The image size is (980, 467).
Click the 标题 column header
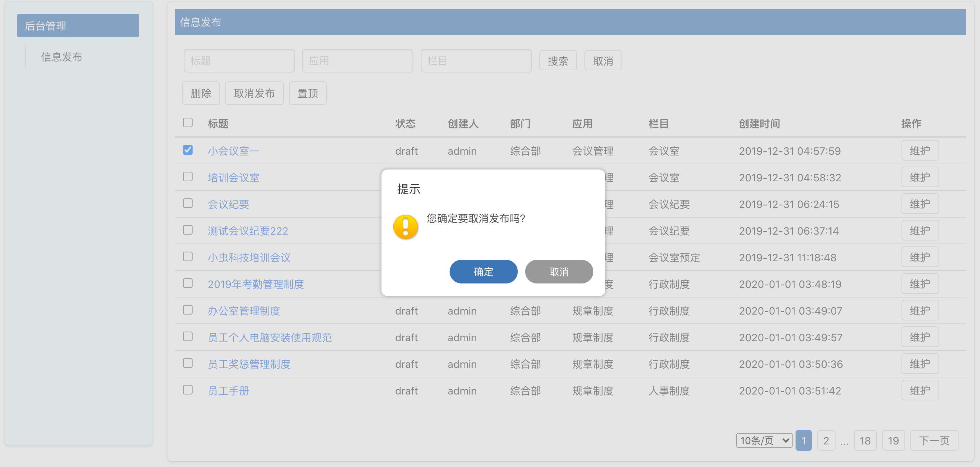218,124
